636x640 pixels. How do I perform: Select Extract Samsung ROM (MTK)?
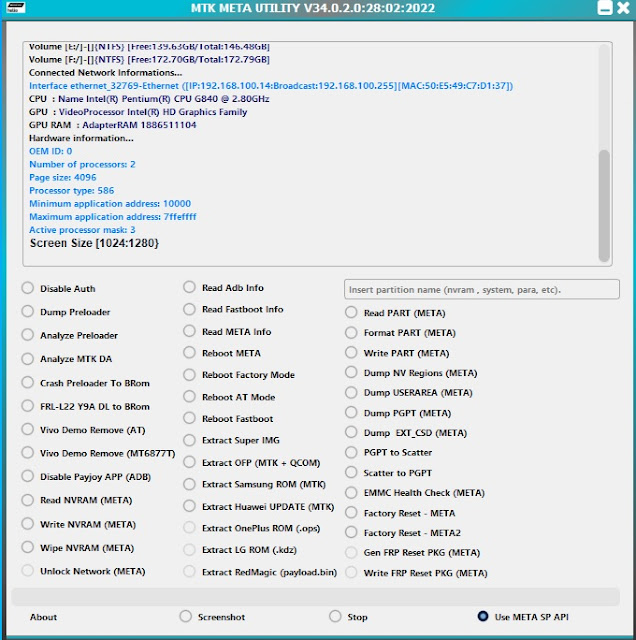189,484
